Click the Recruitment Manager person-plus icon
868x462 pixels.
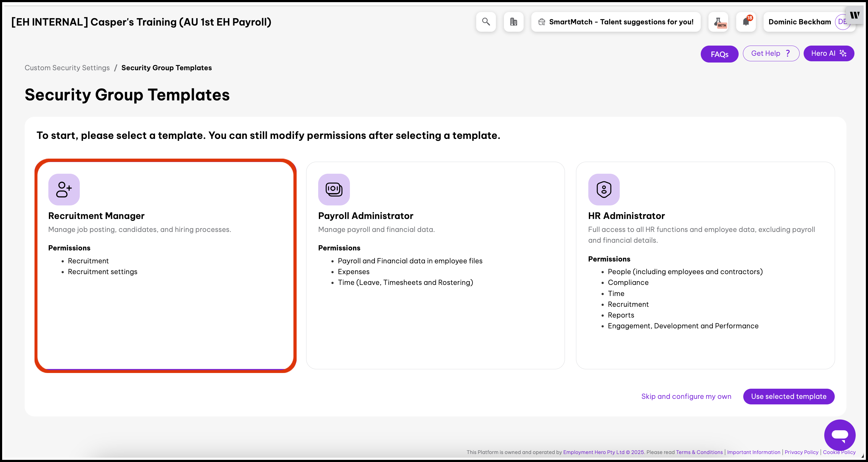click(x=64, y=189)
